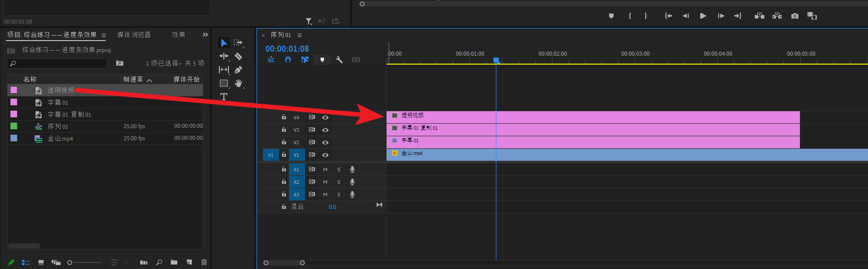This screenshot has width=868, height=269.
Task: Switch to the 效果 tab
Action: click(178, 35)
